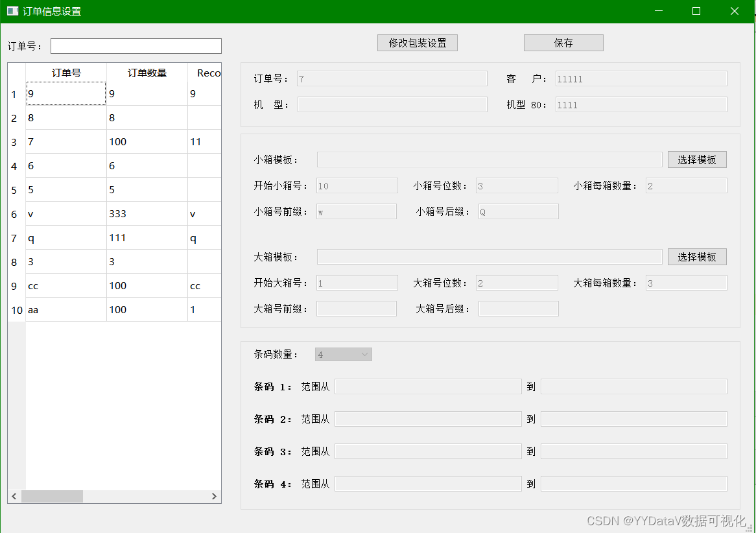756x533 pixels.
Task: Close the 订单信息设置 window
Action: tap(735, 11)
